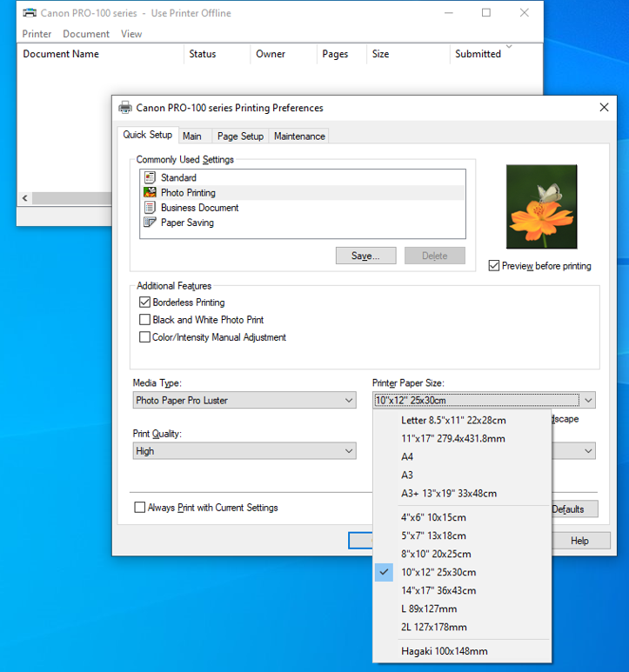This screenshot has width=629, height=672.
Task: Maximize the print queue window
Action: pyautogui.click(x=486, y=13)
